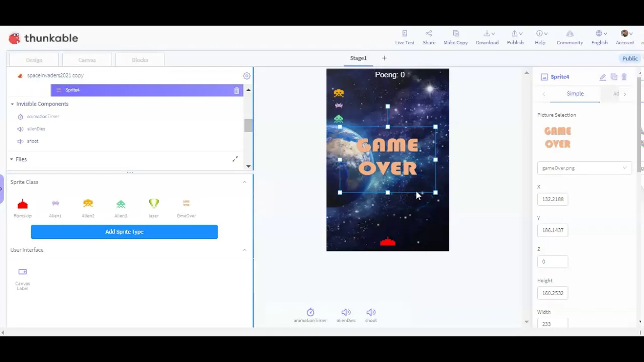
Task: Click alienDies sound icon below canvas
Action: tap(346, 315)
